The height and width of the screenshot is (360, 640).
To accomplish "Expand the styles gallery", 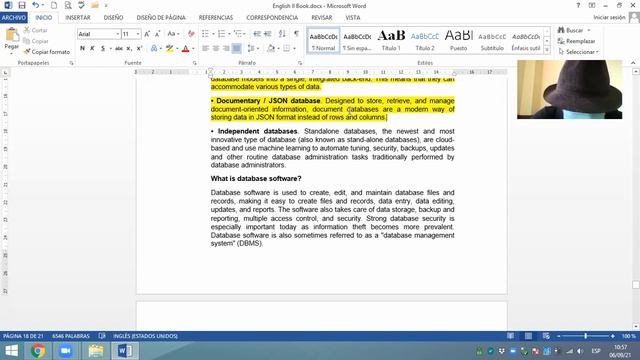I will click(x=547, y=50).
